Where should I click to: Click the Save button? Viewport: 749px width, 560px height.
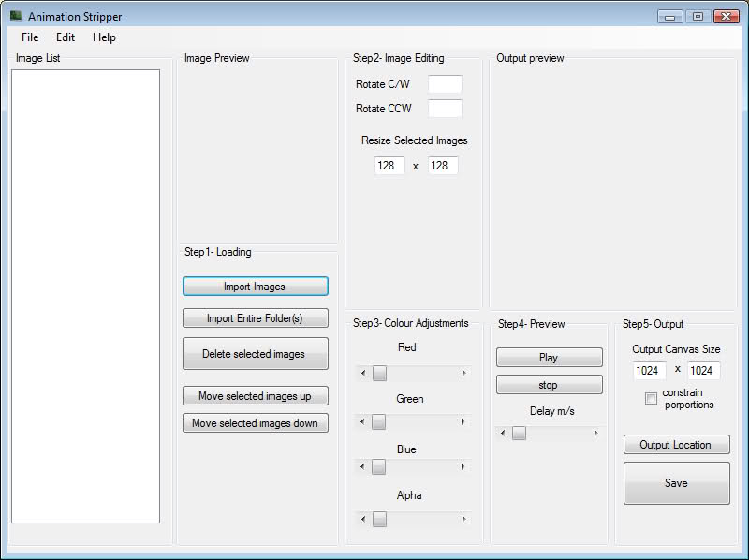pos(676,483)
